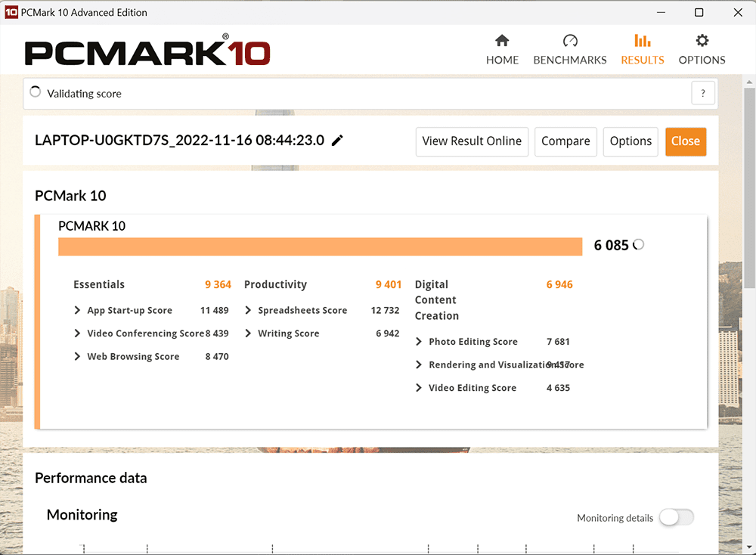Viewport: 756px width, 555px height.
Task: Expand the App Start-up Score row
Action: pos(77,310)
